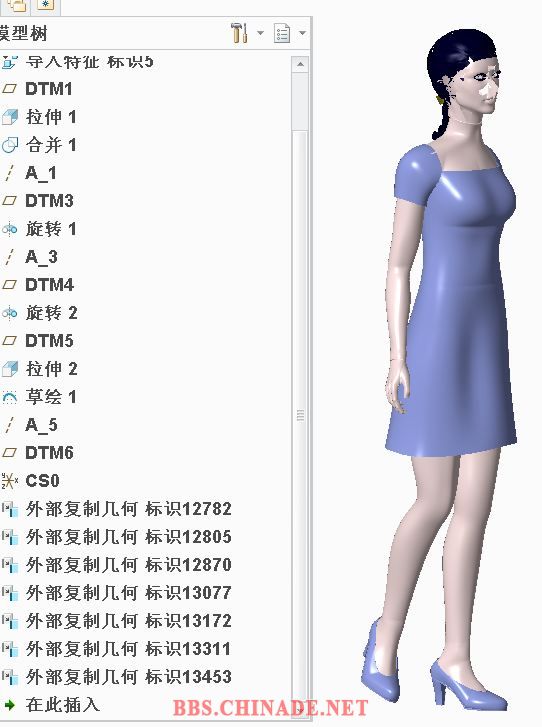Click the sketch icon of 草绘 1
542x727 pixels.
coord(10,397)
